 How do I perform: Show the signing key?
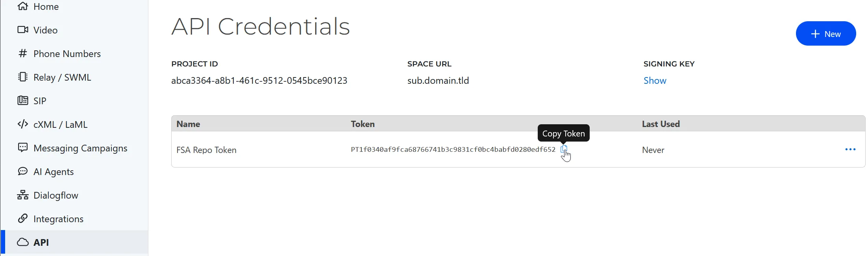655,81
